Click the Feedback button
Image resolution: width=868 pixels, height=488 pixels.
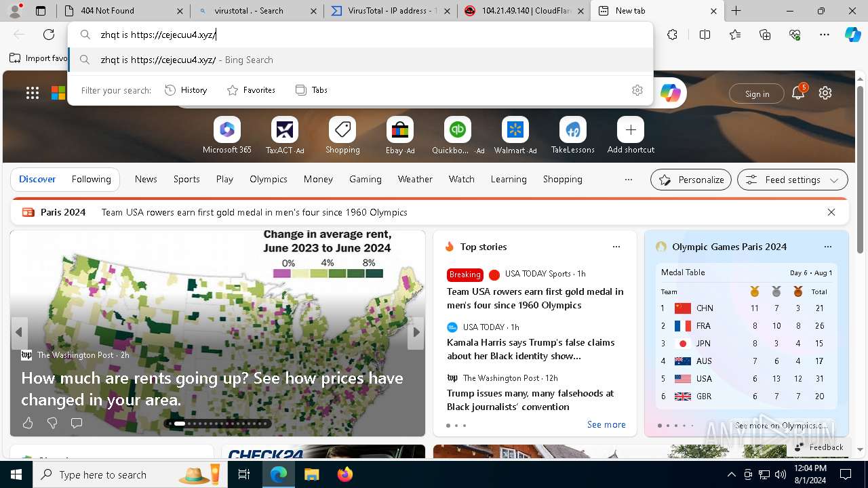(x=818, y=447)
